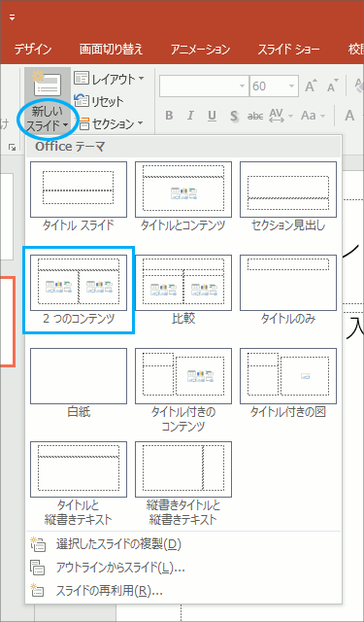Click the リセット button

tap(99, 101)
